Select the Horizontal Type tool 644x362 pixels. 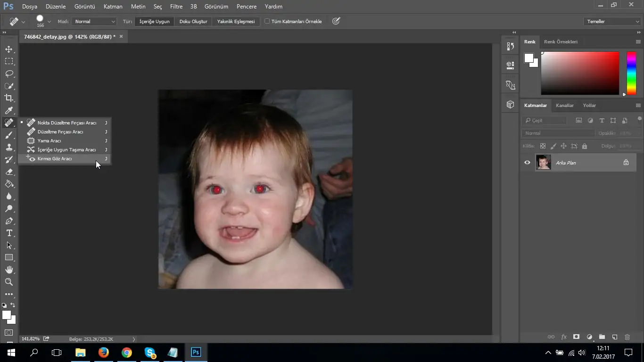[9, 233]
